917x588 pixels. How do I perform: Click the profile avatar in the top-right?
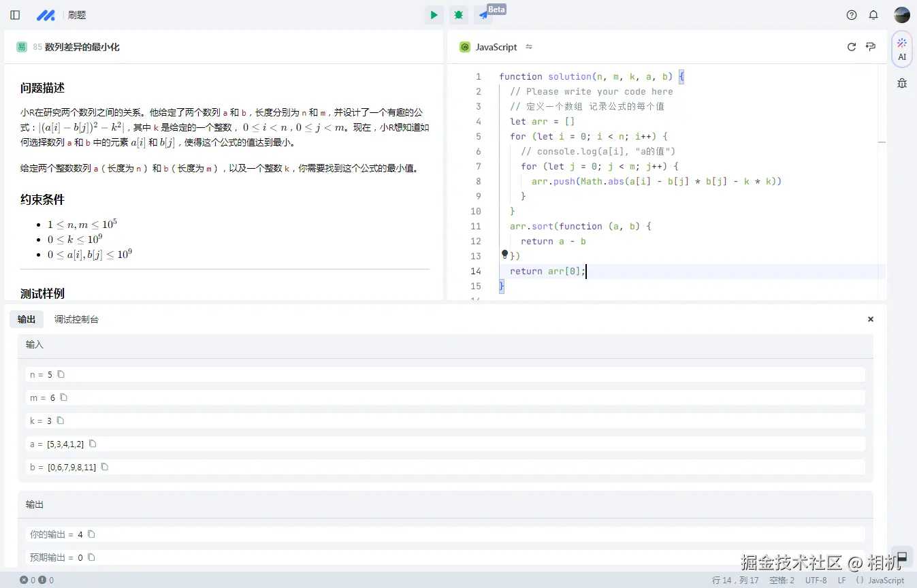click(901, 14)
